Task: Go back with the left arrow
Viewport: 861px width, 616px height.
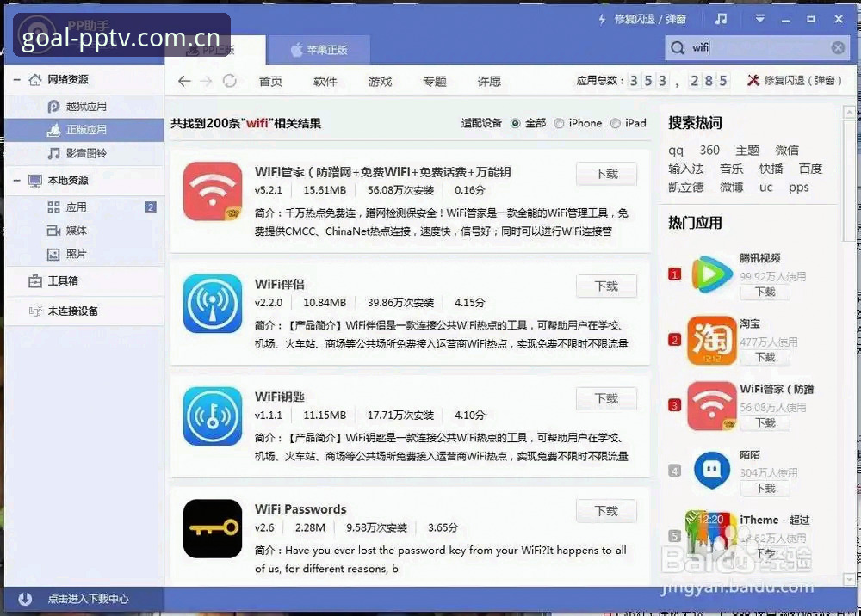Action: point(184,81)
